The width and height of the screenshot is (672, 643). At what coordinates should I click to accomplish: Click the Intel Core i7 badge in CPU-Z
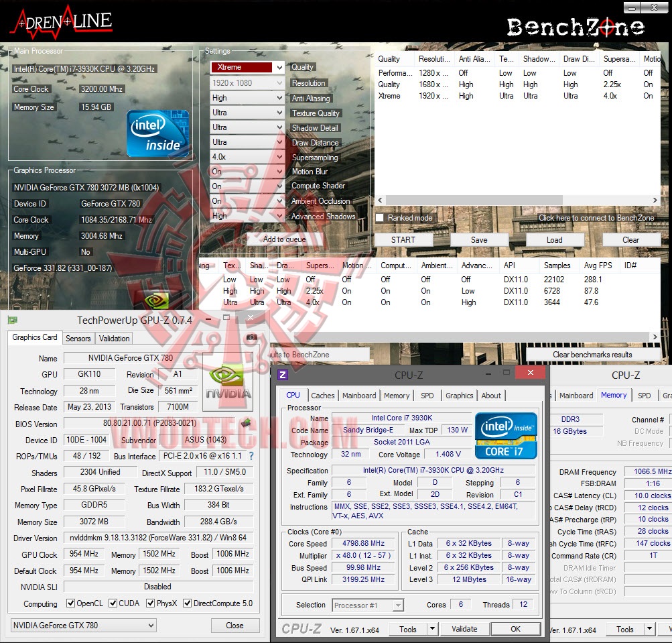506,436
